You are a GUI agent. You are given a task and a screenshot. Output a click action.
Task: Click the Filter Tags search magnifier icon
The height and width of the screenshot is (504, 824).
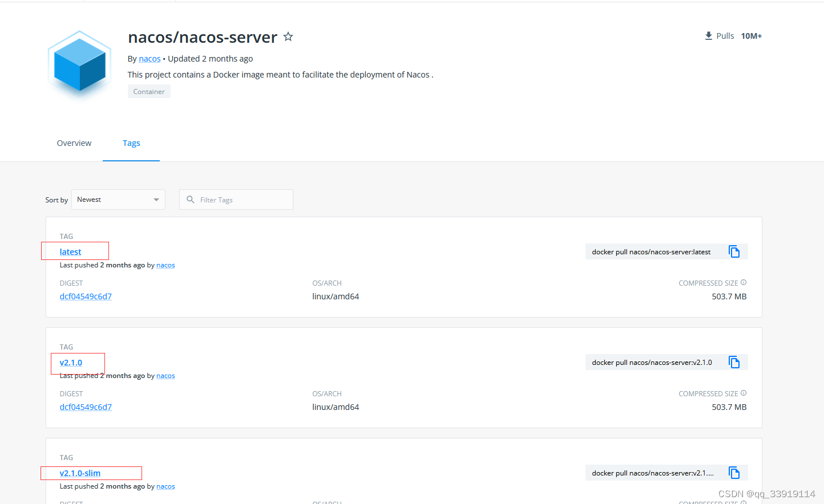coord(190,200)
